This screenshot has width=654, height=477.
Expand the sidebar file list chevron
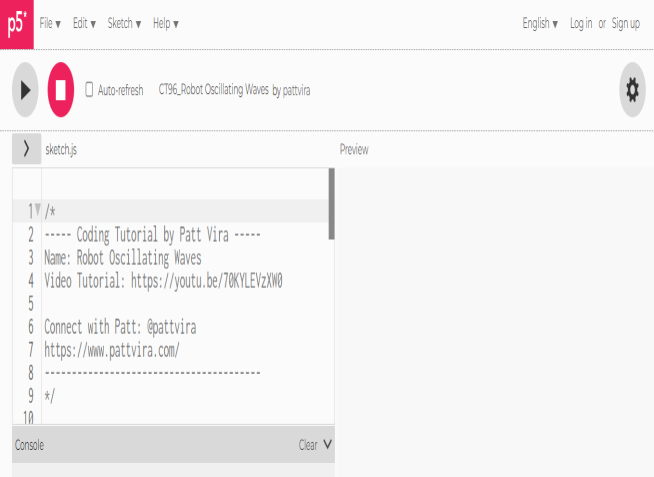pos(26,149)
